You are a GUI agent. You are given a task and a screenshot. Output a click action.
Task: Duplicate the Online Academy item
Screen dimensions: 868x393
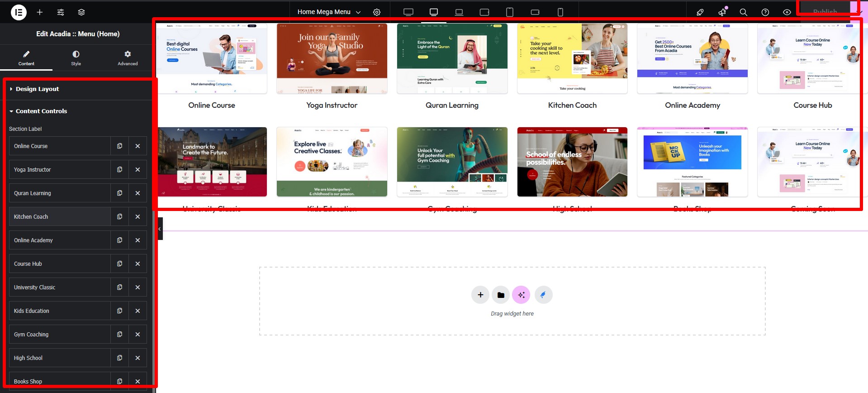[x=120, y=240]
